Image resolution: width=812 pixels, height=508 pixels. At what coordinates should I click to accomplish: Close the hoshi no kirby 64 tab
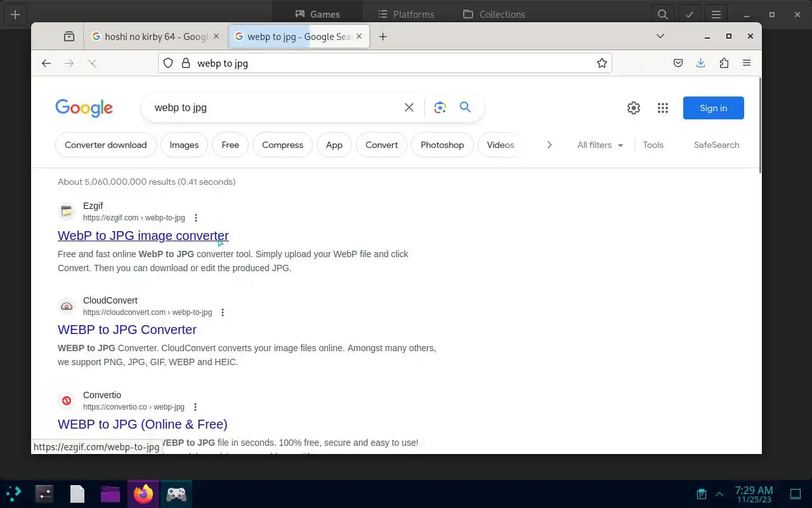click(x=216, y=36)
